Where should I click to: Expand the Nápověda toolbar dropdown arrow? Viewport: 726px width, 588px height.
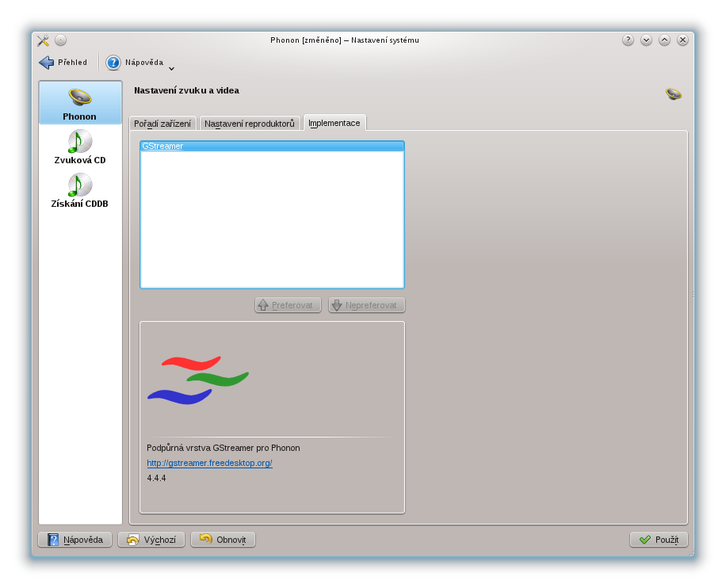(171, 68)
